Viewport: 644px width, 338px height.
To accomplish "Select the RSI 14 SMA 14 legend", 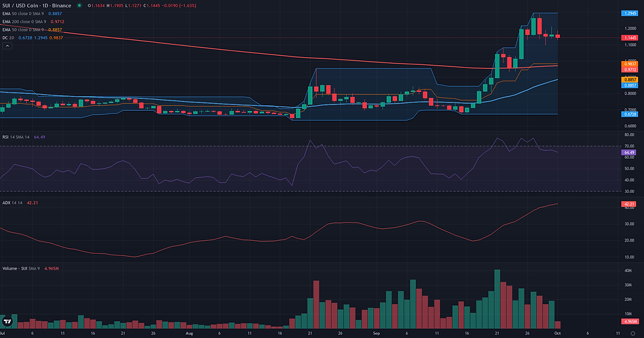I will 24,137.
